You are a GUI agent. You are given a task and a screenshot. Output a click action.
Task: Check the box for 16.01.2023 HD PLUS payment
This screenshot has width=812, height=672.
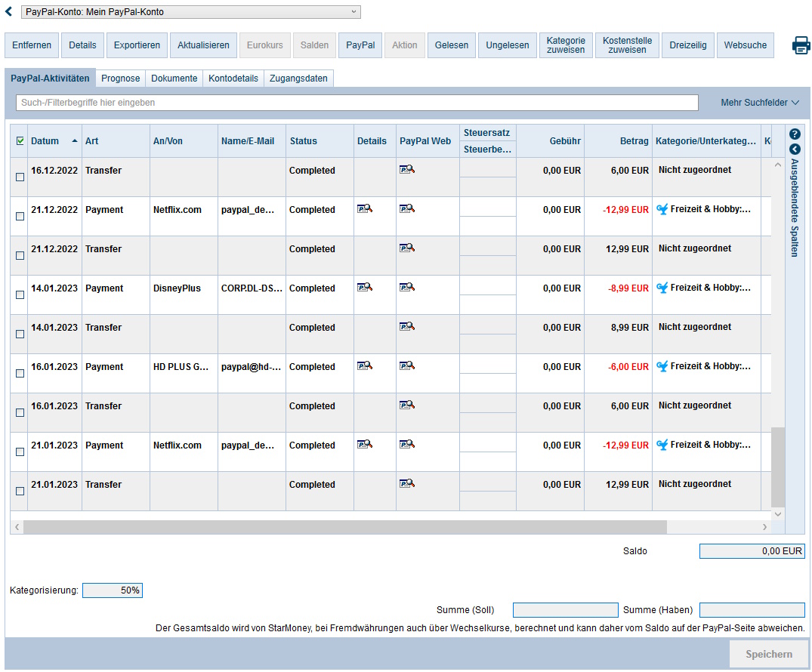[x=20, y=374]
